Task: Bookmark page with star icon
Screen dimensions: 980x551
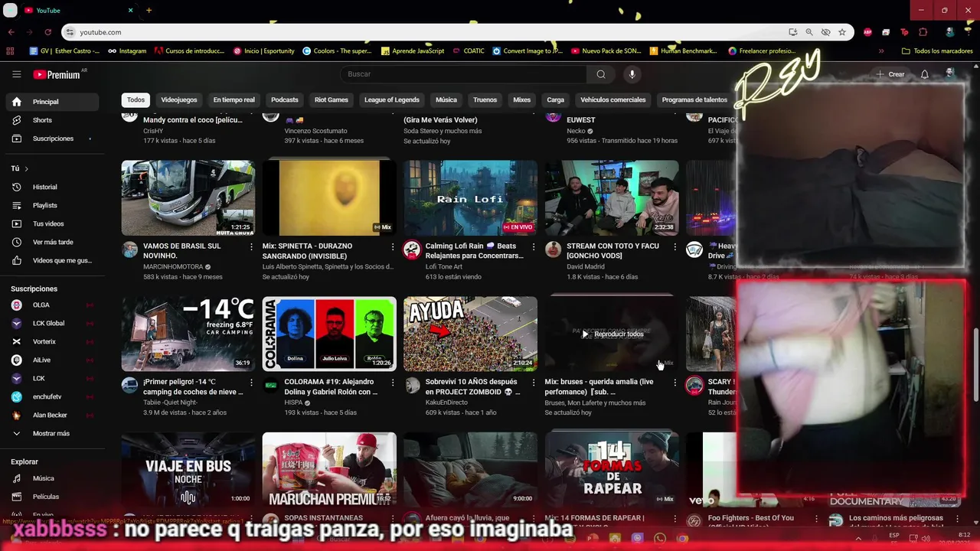Action: [x=842, y=32]
